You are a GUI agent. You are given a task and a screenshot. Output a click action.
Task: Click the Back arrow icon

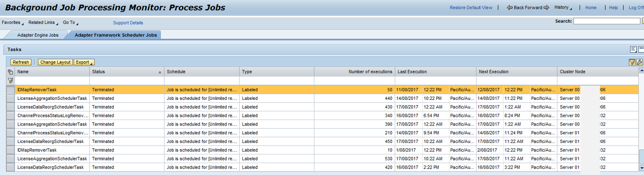(509, 8)
